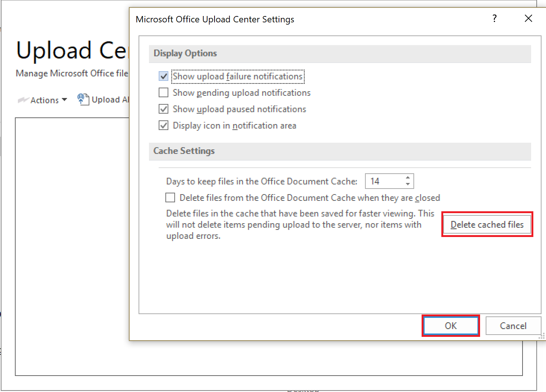Image resolution: width=546 pixels, height=392 pixels.
Task: Enable deleting cache files when closed
Action: pyautogui.click(x=170, y=197)
